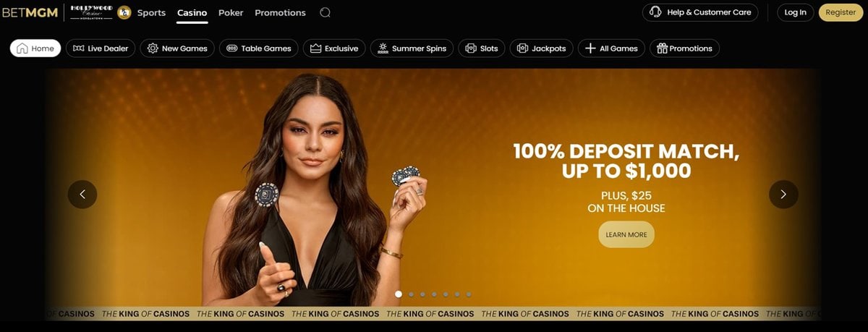Switch to the Poker tab

click(x=231, y=12)
